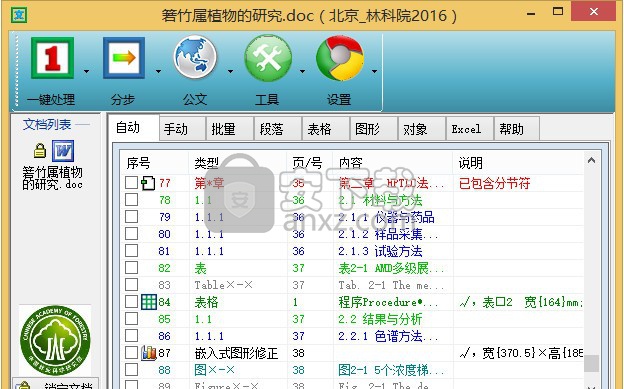The height and width of the screenshot is (389, 624).
Task: Click the list scrollbar up arrow
Action: [x=591, y=160]
